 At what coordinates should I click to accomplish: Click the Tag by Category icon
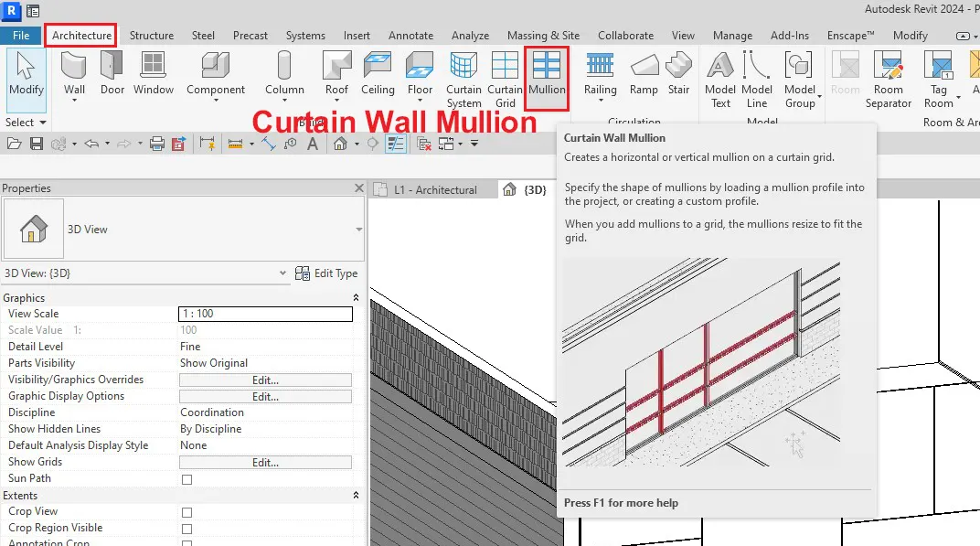pyautogui.click(x=291, y=144)
